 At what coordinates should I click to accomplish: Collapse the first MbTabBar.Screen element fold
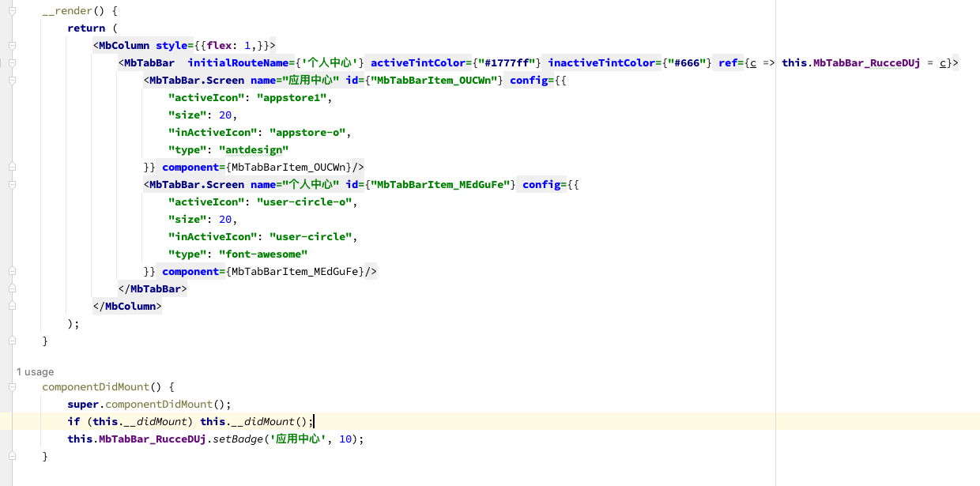pyautogui.click(x=12, y=80)
